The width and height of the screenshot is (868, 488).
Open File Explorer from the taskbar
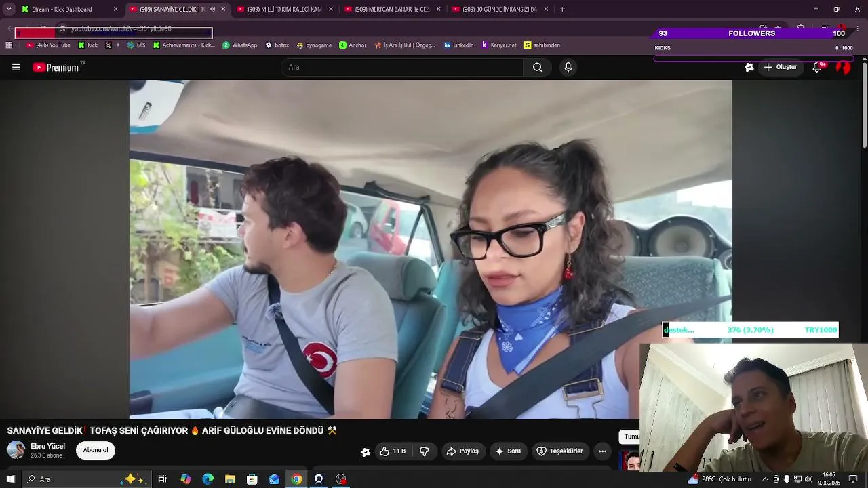coord(230,479)
